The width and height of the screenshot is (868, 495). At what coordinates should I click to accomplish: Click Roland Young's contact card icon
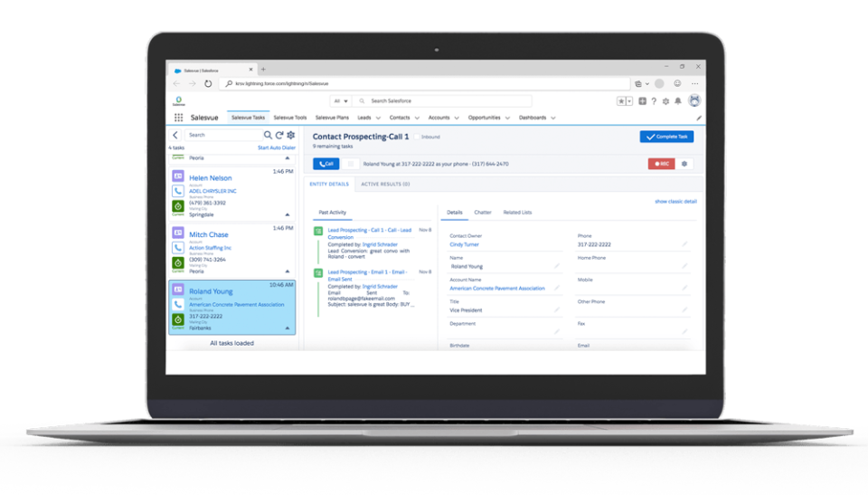[178, 290]
